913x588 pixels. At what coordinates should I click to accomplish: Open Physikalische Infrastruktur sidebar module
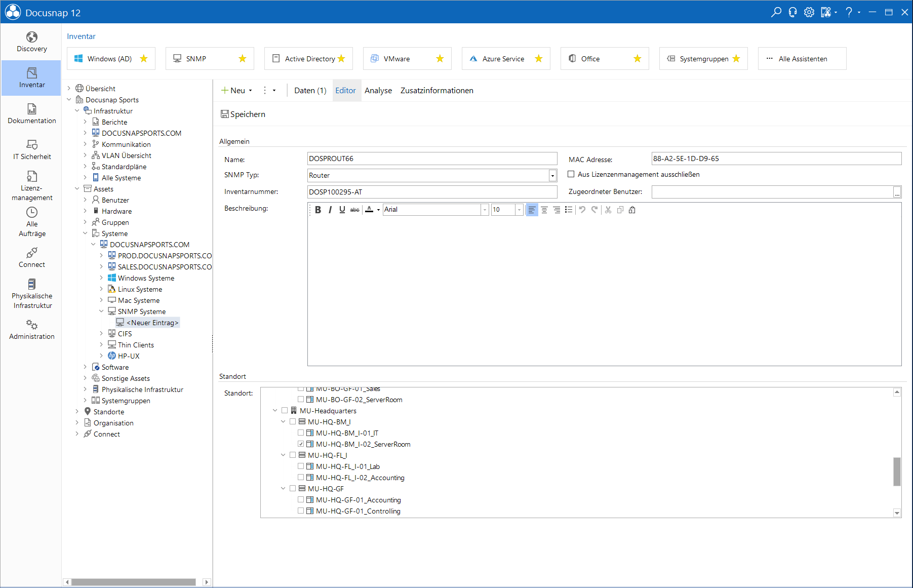pos(31,294)
